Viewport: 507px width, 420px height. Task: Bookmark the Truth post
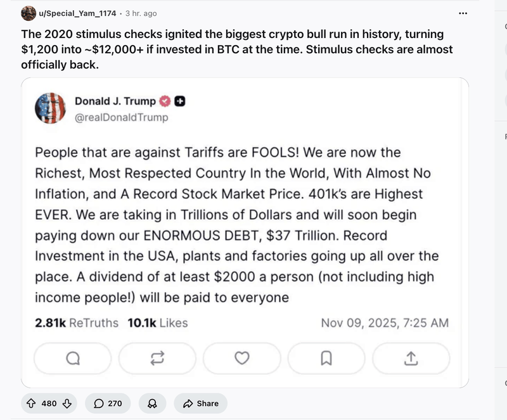326,359
